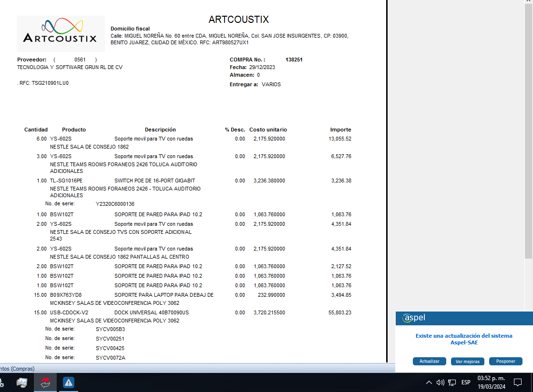
Task: Click the Costo unitario column header
Action: (268, 130)
